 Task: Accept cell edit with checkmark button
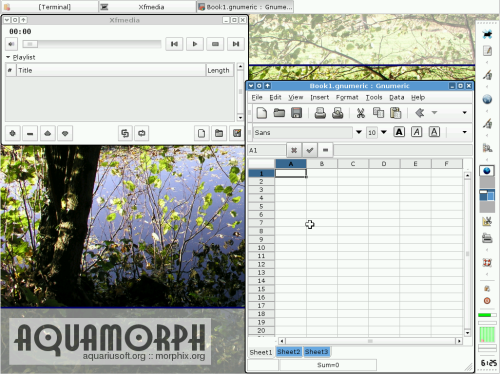click(x=310, y=150)
